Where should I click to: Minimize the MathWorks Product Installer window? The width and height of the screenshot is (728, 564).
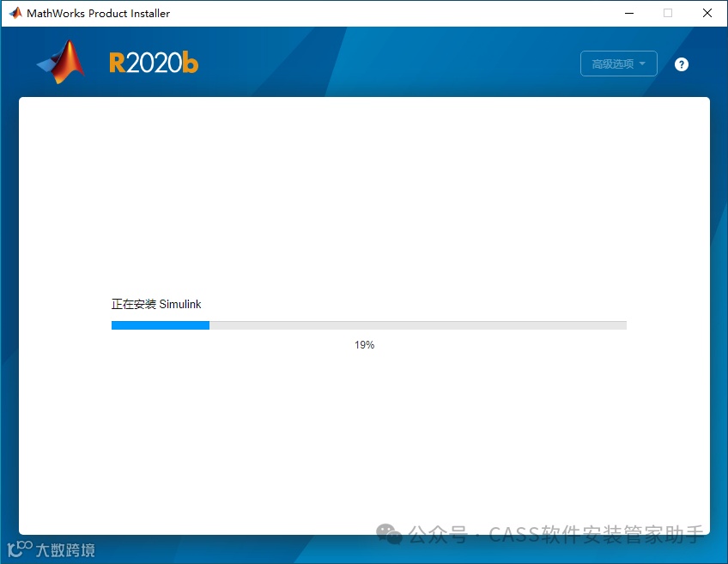[x=629, y=13]
